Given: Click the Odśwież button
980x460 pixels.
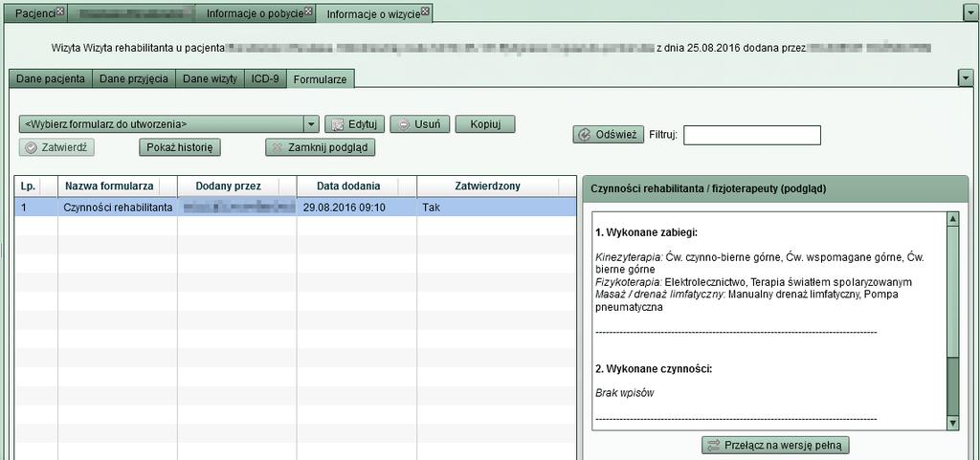Looking at the screenshot, I should [608, 134].
